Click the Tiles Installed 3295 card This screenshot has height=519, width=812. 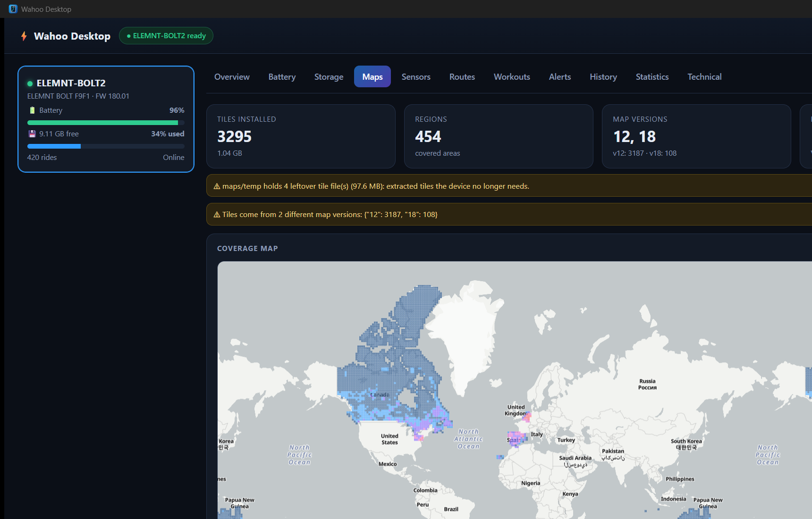coord(301,136)
